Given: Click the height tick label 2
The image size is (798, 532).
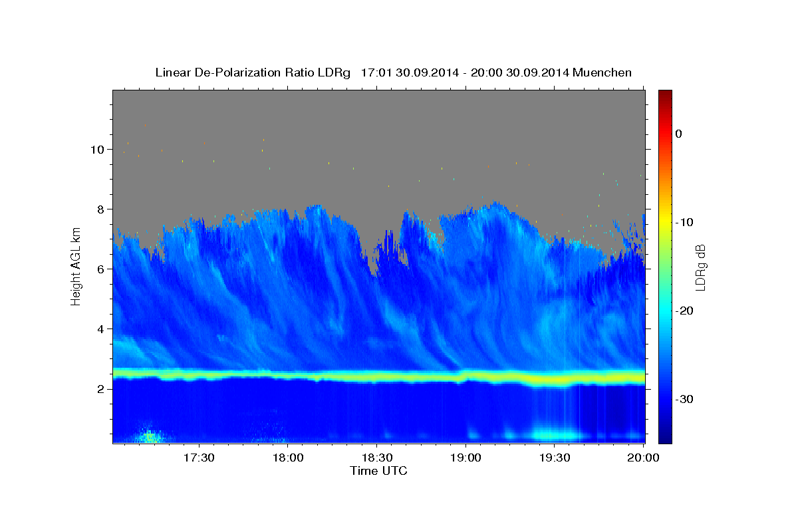Looking at the screenshot, I should tap(102, 388).
